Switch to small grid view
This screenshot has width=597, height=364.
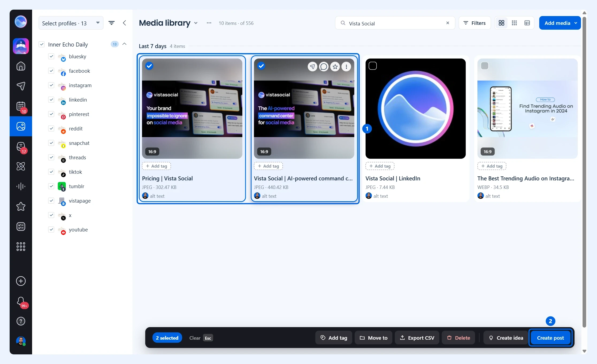(x=514, y=23)
